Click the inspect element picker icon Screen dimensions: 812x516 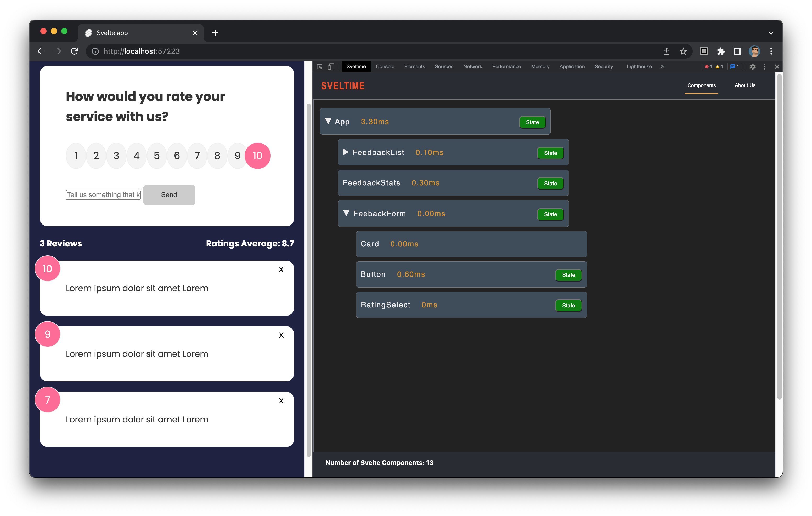tap(320, 67)
